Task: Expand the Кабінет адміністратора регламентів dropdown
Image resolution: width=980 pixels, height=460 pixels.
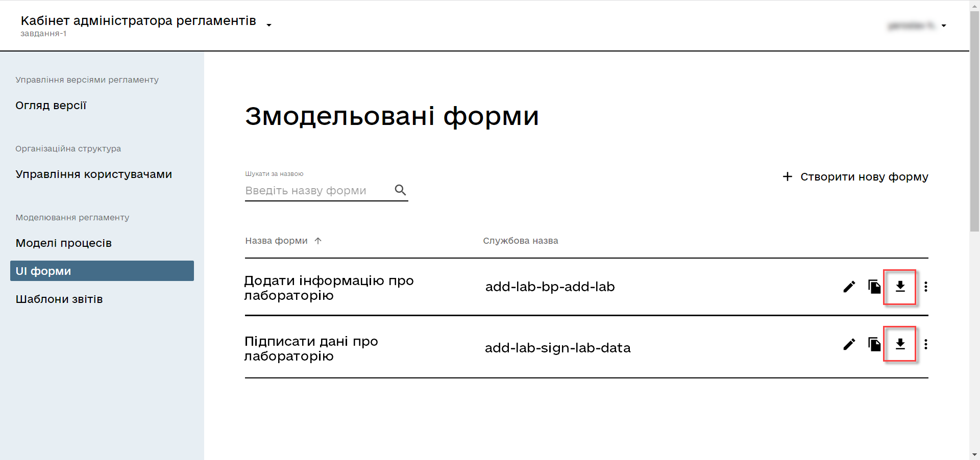Action: click(269, 25)
